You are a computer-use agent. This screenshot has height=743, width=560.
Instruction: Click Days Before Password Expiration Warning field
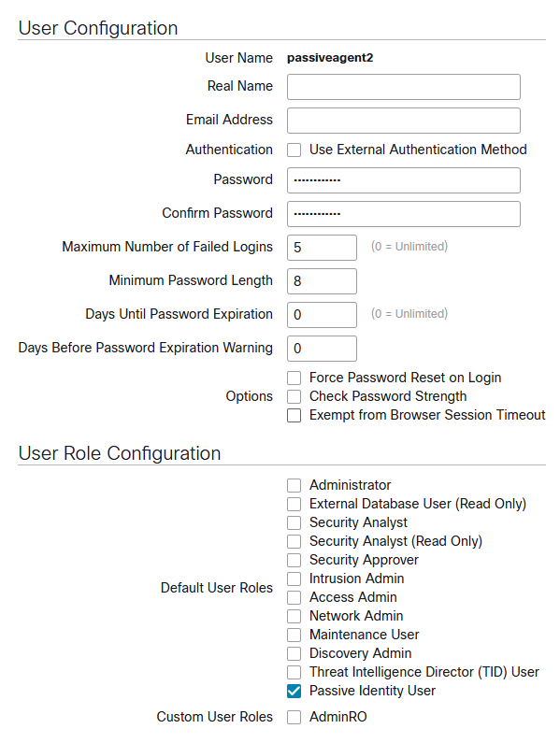(322, 349)
